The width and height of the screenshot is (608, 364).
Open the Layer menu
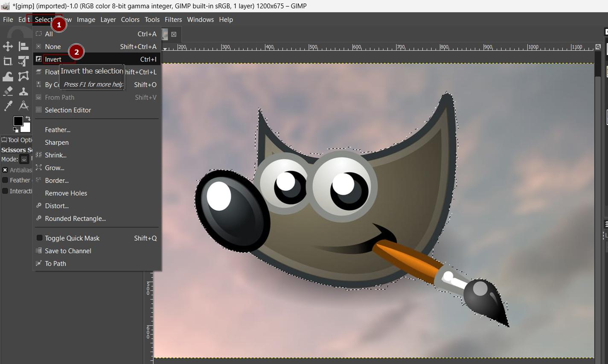click(x=108, y=20)
